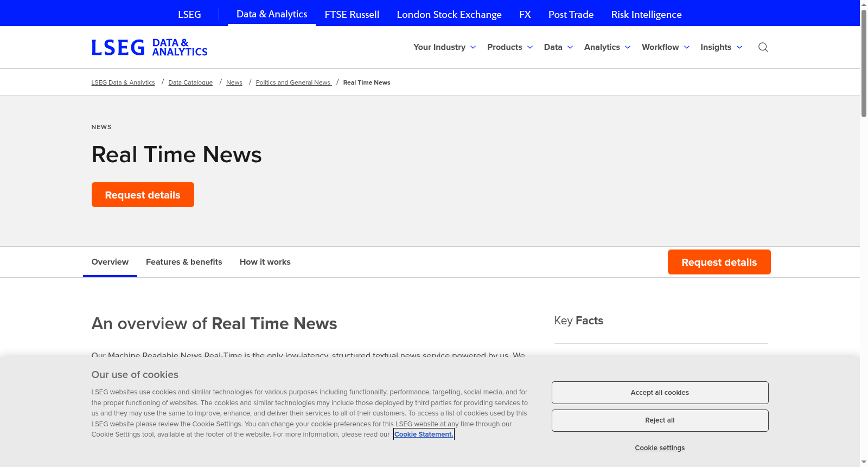This screenshot has width=868, height=467.
Task: Go to LSEG in top blue bar
Action: (x=189, y=15)
